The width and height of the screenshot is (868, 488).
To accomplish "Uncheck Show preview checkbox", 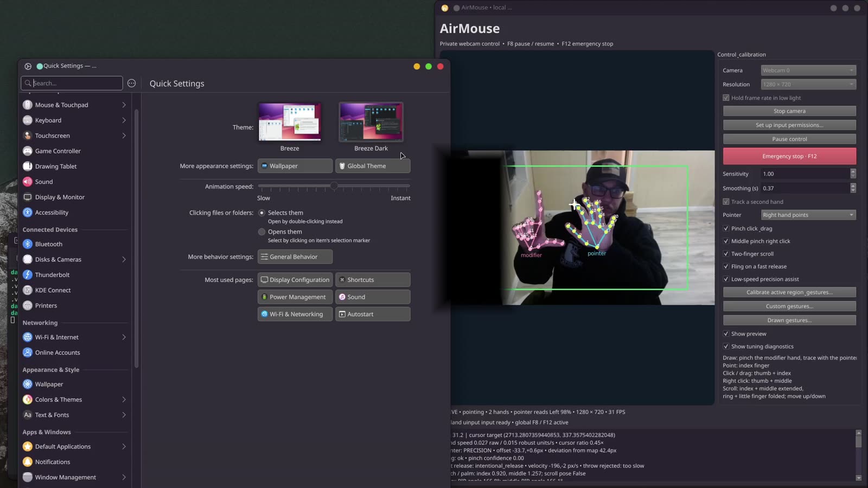I will point(726,334).
